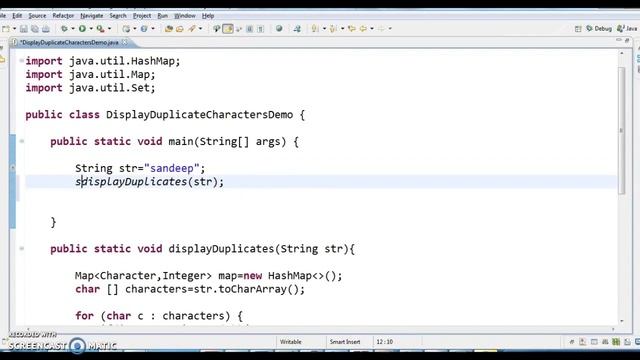
Task: Expand the Debug launch dropdown arrow
Action: coord(73,29)
